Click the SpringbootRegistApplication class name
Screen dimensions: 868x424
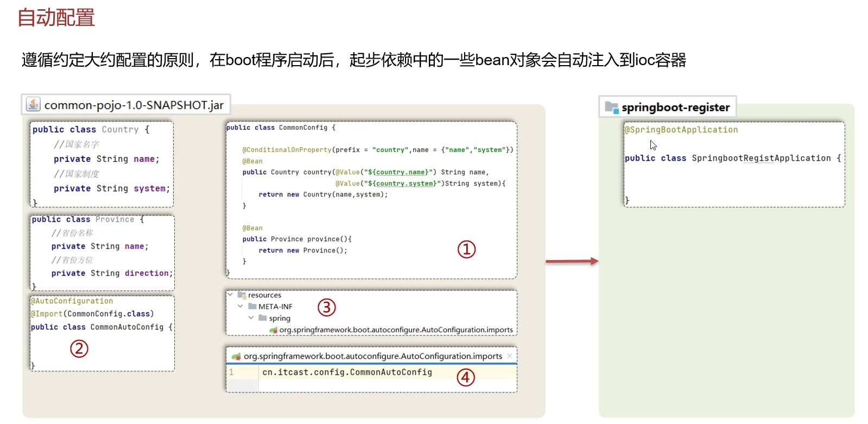(761, 158)
